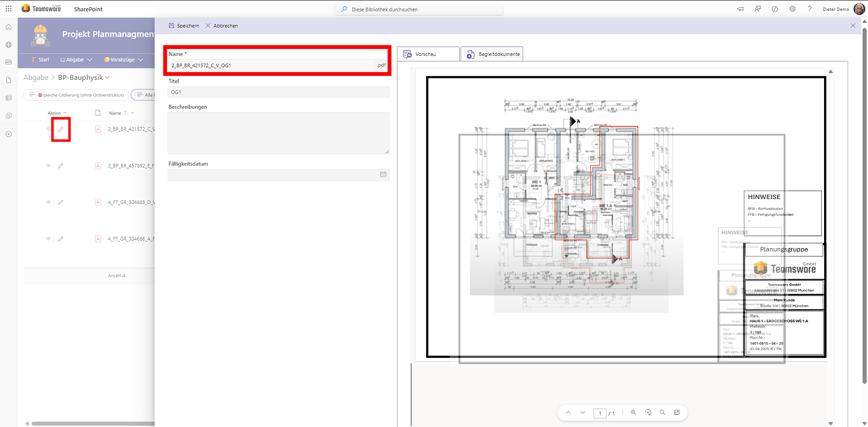Click the megaphone icon in the header

pos(740,9)
